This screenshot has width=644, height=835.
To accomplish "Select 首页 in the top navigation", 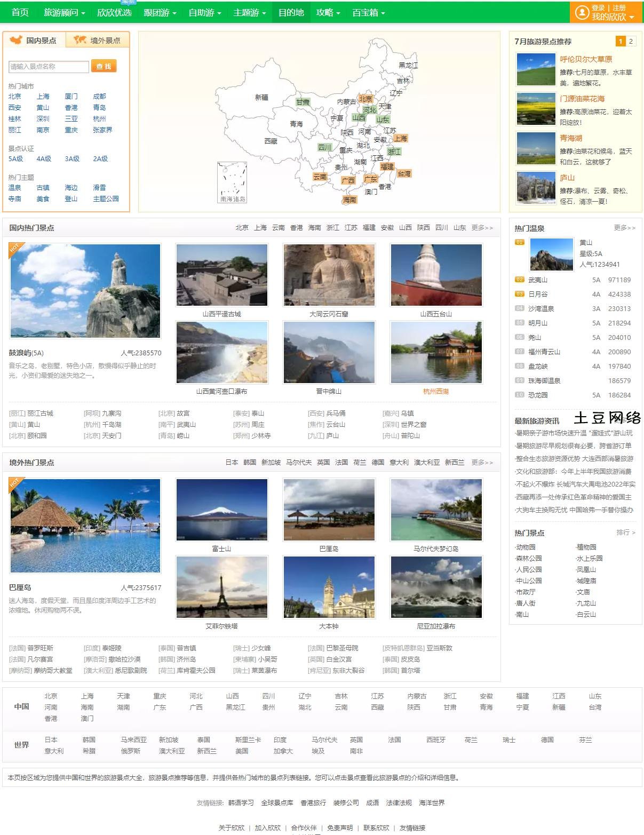I will click(x=20, y=12).
